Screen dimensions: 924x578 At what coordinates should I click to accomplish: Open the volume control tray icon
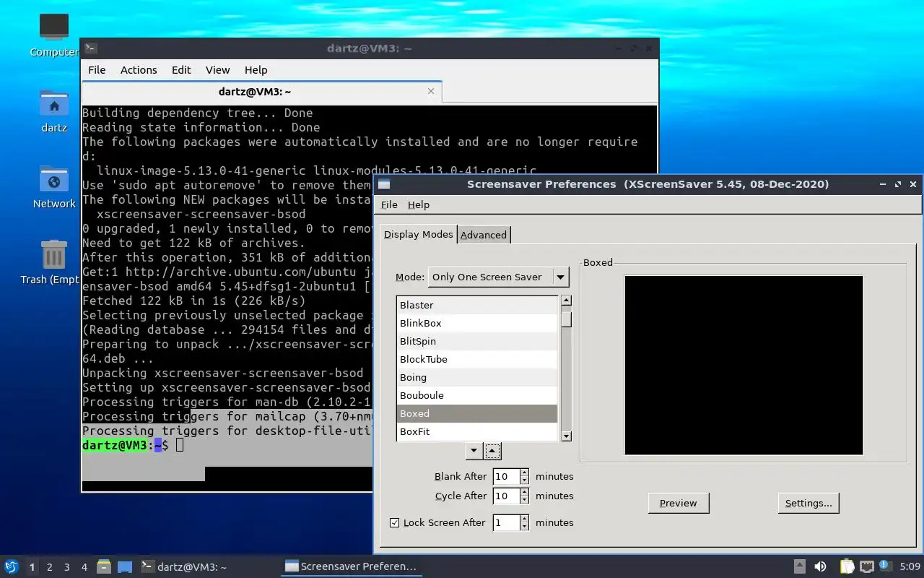(820, 566)
